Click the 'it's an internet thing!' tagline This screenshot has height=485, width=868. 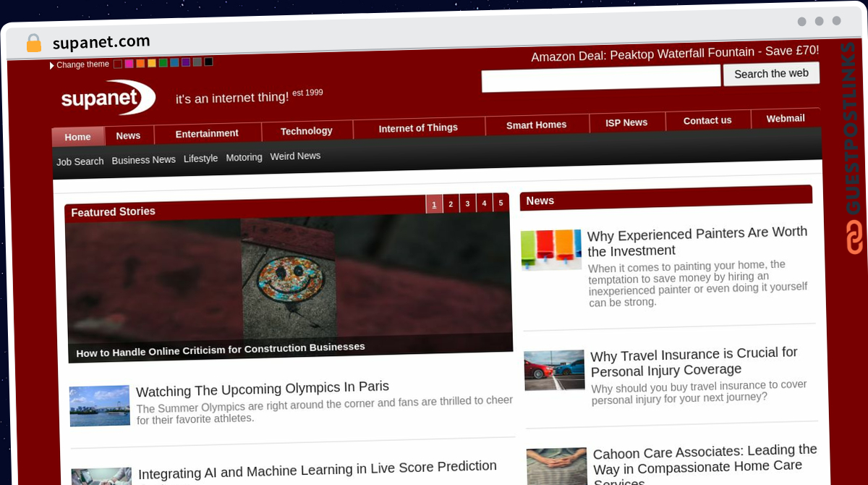[x=232, y=97]
